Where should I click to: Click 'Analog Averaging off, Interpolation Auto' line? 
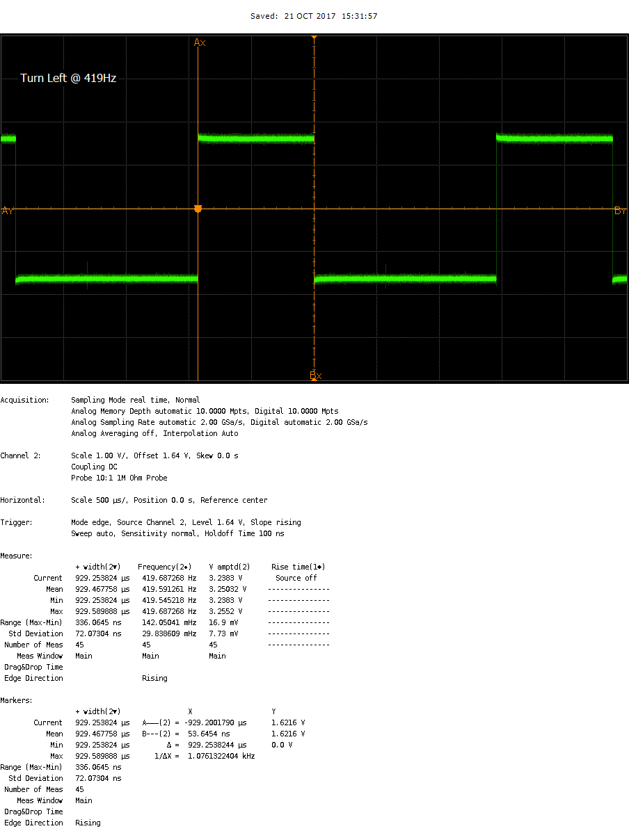154,433
